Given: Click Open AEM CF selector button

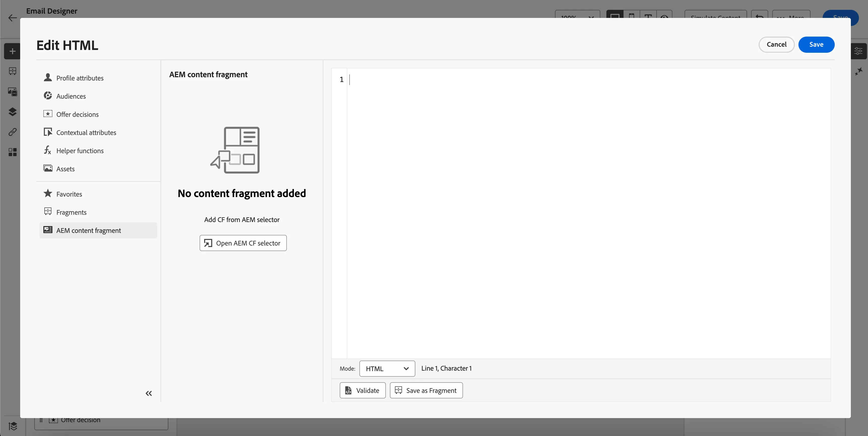Looking at the screenshot, I should [243, 243].
